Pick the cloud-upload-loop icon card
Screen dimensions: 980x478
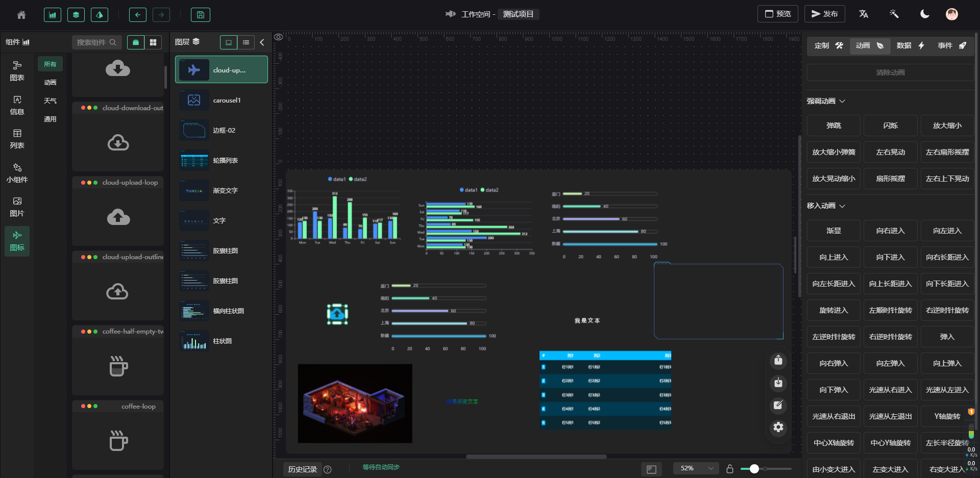pos(118,211)
